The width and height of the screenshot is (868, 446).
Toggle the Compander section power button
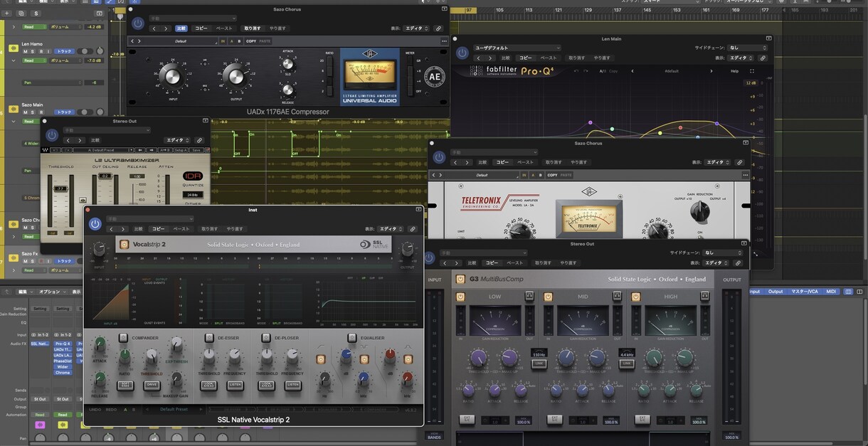tap(124, 338)
